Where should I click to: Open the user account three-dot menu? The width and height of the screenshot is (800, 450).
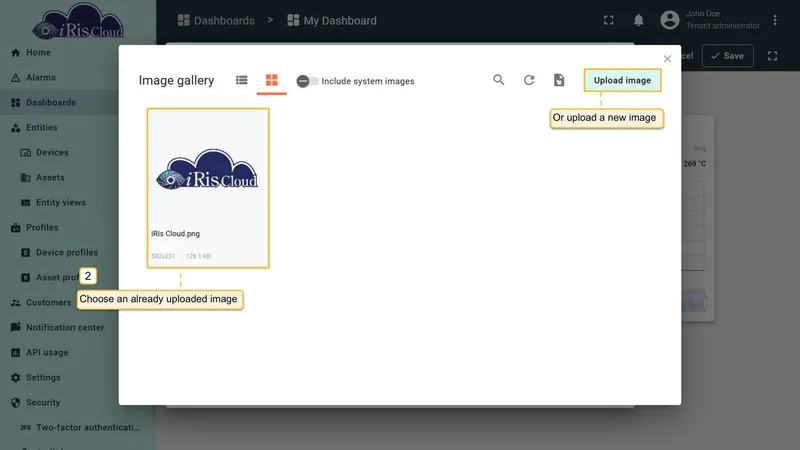coord(775,20)
